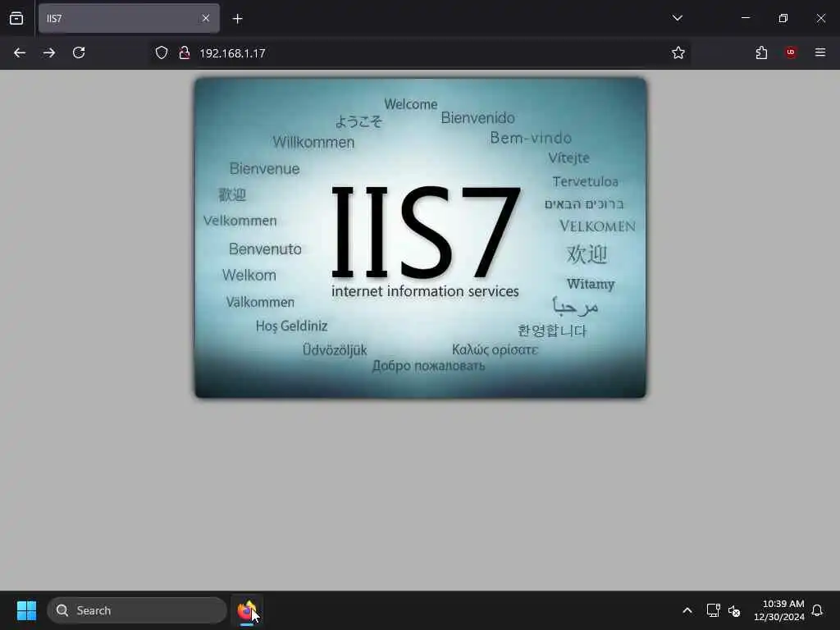Open the Firefox View icon in the tab bar
Screen dimensions: 840x630
pyautogui.click(x=16, y=18)
